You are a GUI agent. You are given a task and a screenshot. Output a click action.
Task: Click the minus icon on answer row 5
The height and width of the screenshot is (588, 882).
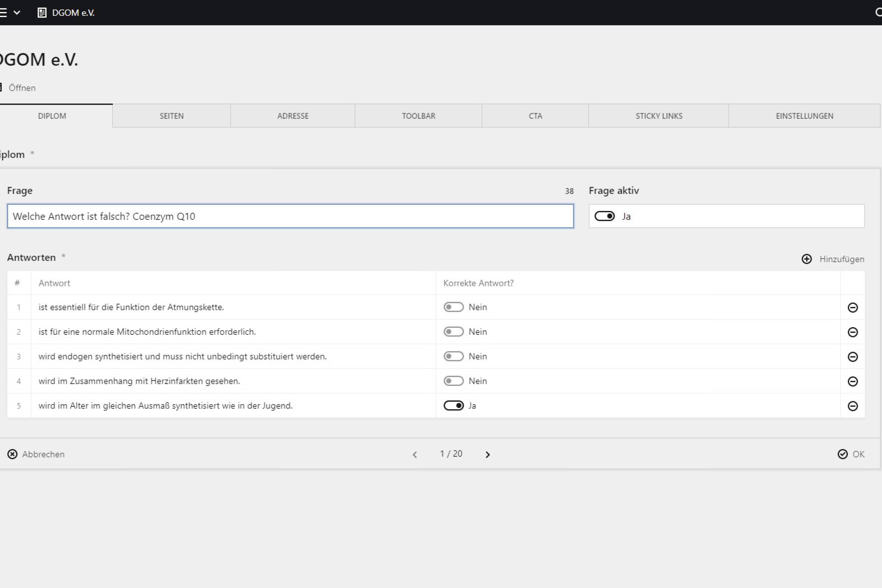pyautogui.click(x=852, y=406)
